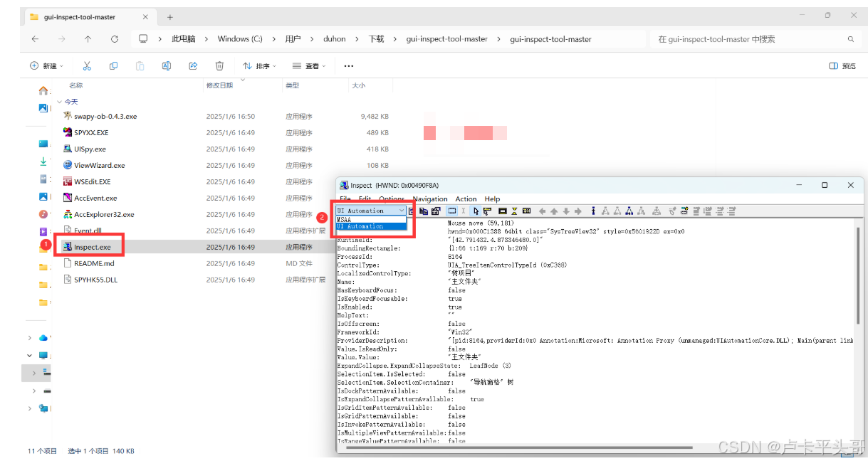
Task: Open the Action menu in Inspect
Action: tap(466, 199)
